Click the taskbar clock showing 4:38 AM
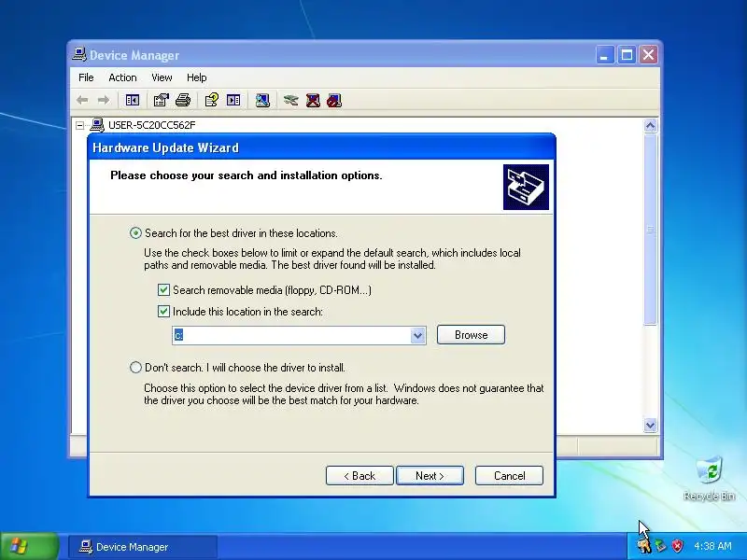Image resolution: width=747 pixels, height=560 pixels. (x=712, y=546)
